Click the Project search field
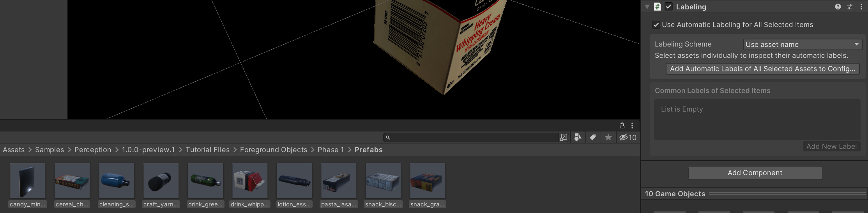 [471, 137]
